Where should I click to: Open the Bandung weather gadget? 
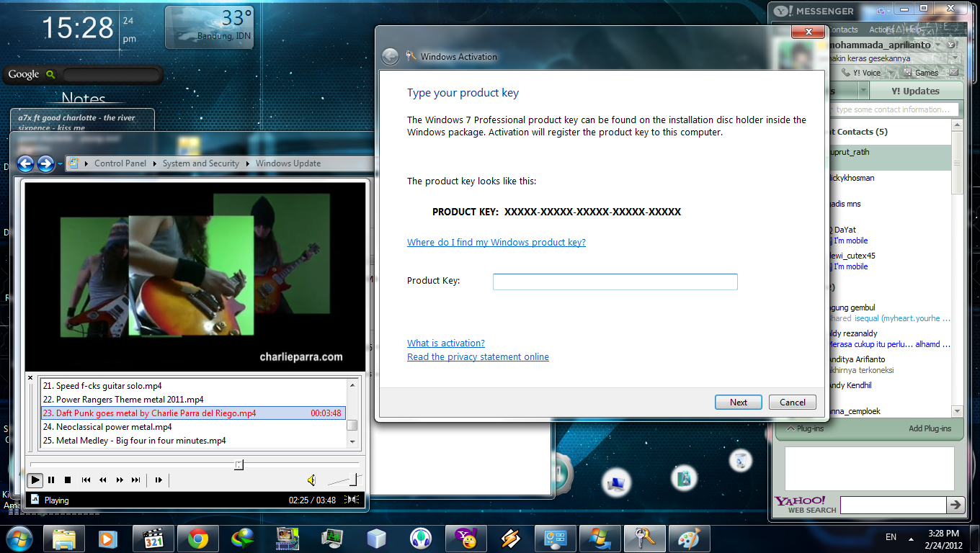click(210, 27)
